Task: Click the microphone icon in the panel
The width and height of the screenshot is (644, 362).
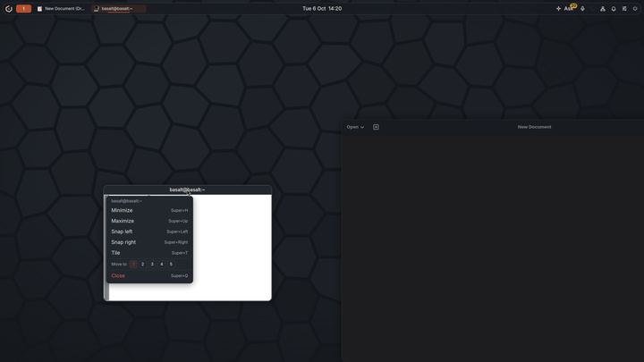Action: pos(582,9)
